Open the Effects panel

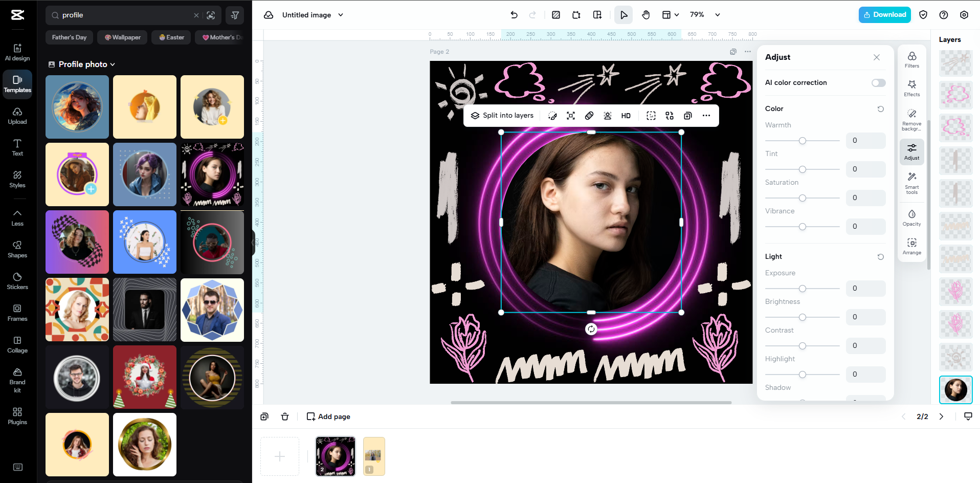[x=911, y=88]
